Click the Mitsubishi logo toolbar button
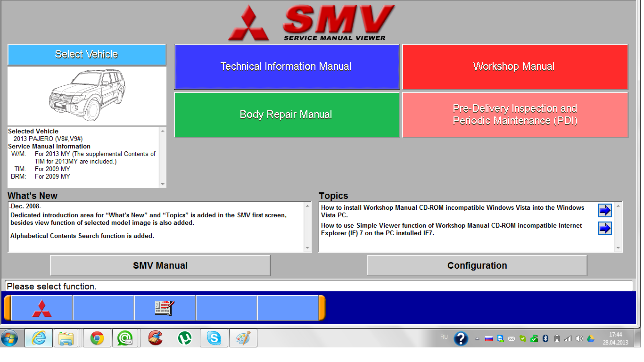Image resolution: width=644 pixels, height=362 pixels. (x=42, y=308)
